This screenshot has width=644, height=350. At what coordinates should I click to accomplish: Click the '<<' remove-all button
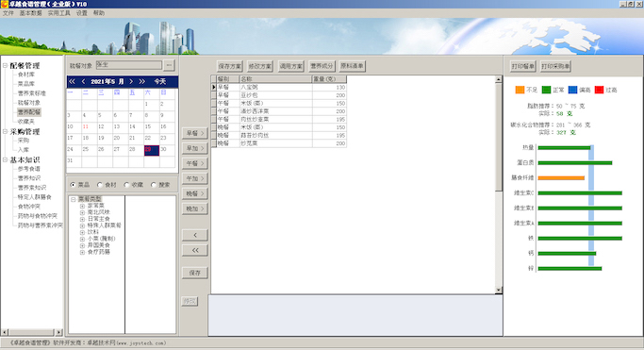195,250
